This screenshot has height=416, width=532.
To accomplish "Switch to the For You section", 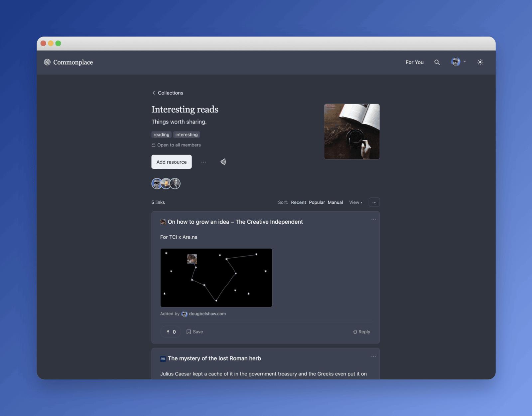I will 414,62.
